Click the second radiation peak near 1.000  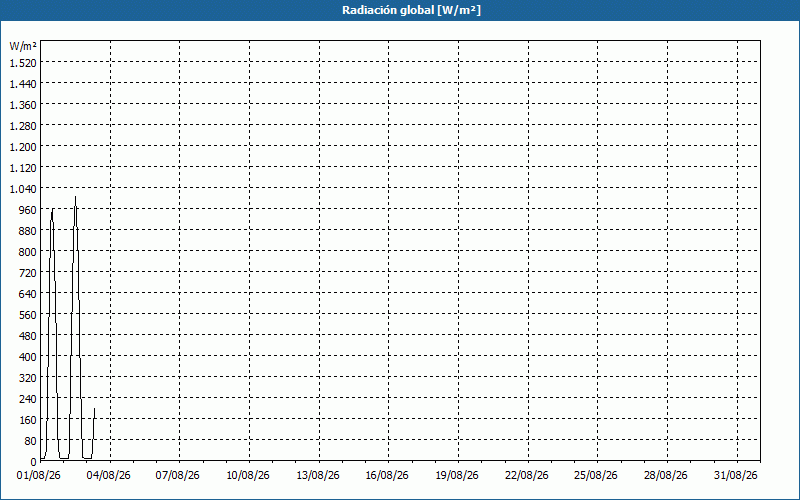click(x=76, y=197)
